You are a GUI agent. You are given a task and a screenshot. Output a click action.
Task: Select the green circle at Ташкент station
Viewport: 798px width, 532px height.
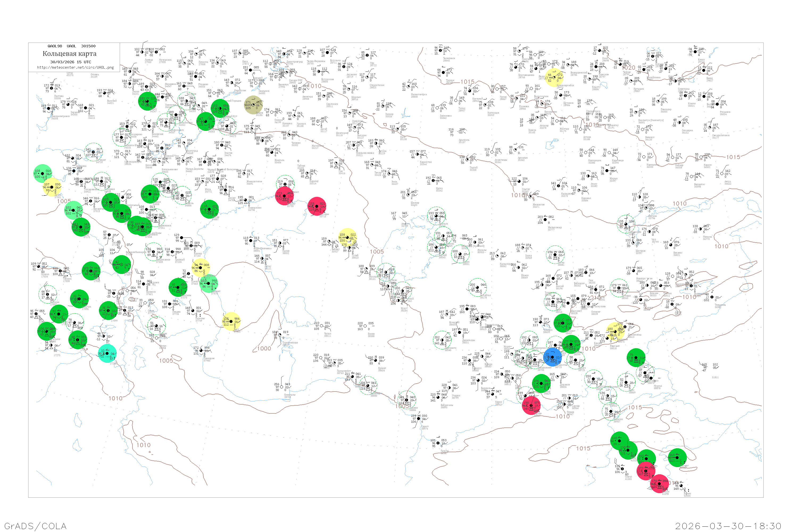[x=563, y=323]
